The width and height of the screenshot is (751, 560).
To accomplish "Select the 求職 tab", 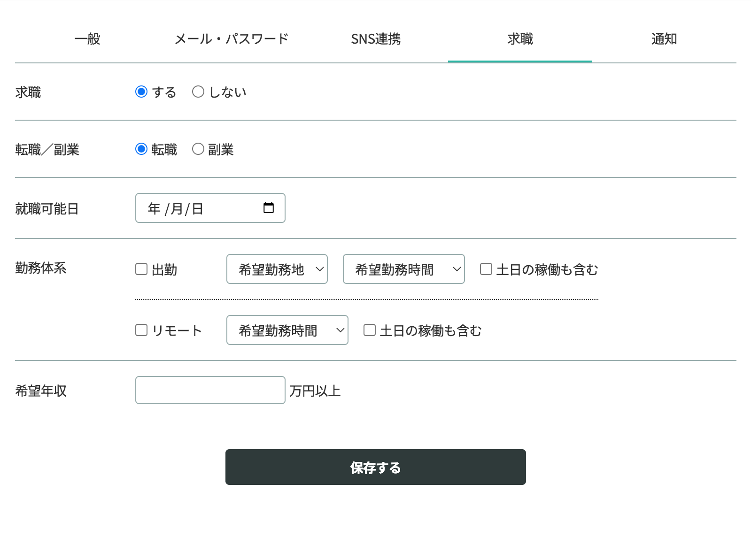I will click(x=520, y=39).
